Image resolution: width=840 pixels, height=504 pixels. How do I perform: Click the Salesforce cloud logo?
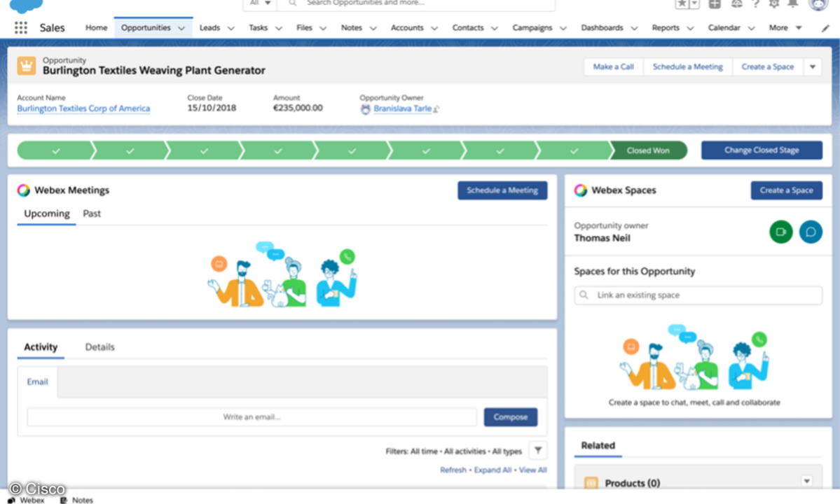26,6
